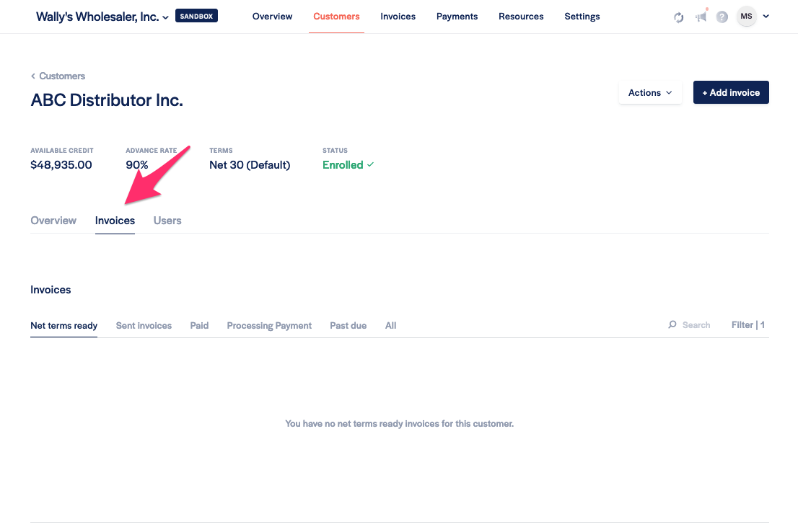This screenshot has width=798, height=532.
Task: Open the Filter options
Action: coord(747,325)
